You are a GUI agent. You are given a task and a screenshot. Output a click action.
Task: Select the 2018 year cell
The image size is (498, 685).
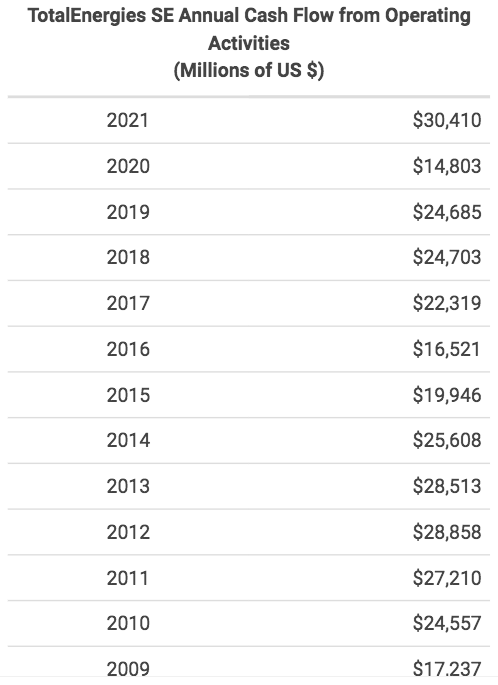coord(128,257)
